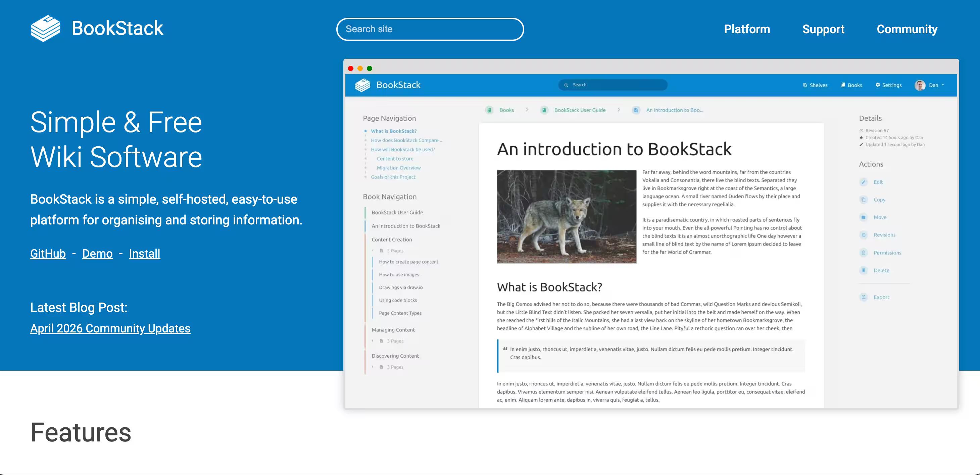
Task: Select 'Content to store' in Page Navigation
Action: click(395, 159)
